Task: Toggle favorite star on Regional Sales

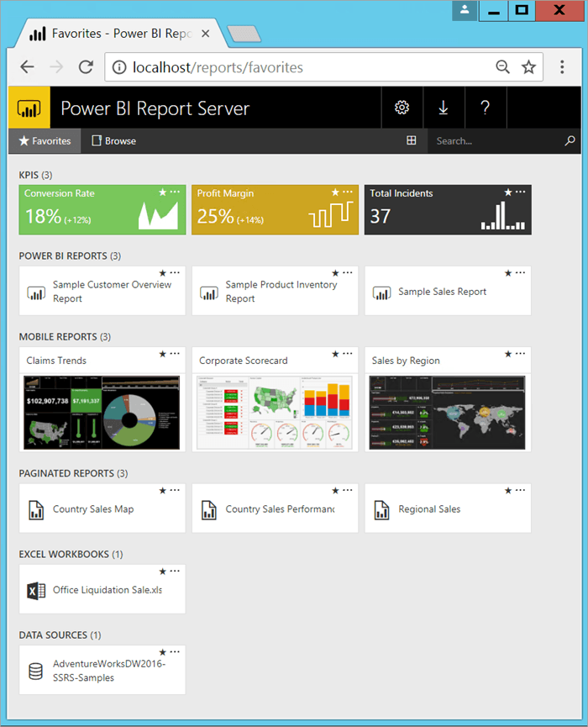Action: click(x=508, y=491)
